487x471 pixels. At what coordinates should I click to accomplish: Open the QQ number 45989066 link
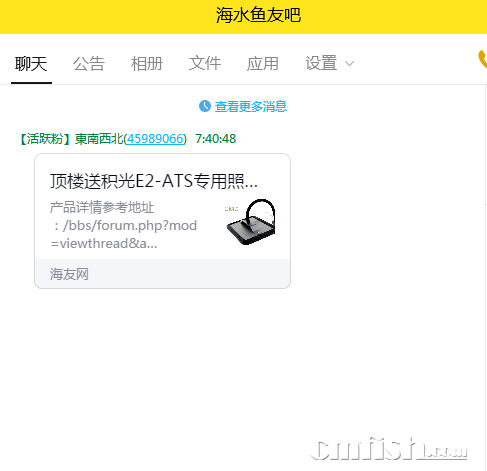coord(155,139)
